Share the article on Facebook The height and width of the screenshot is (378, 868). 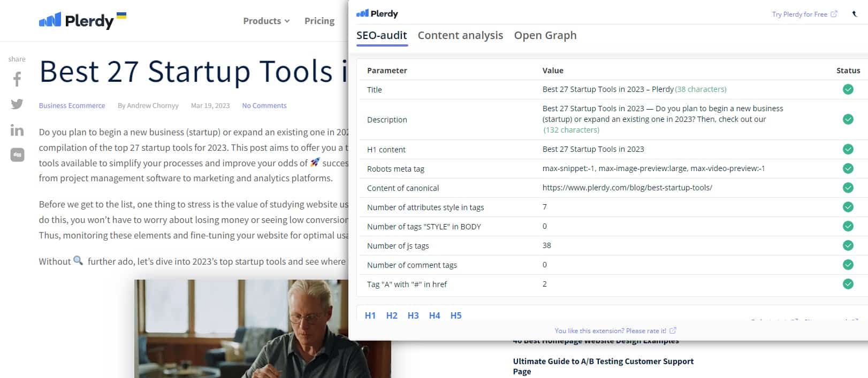(x=17, y=79)
